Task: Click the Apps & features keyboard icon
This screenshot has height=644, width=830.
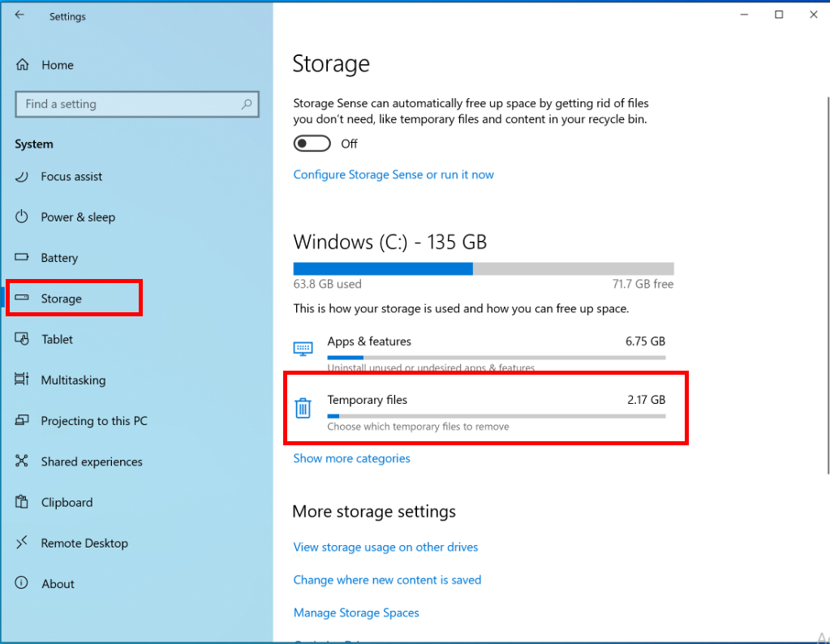Action: click(303, 349)
